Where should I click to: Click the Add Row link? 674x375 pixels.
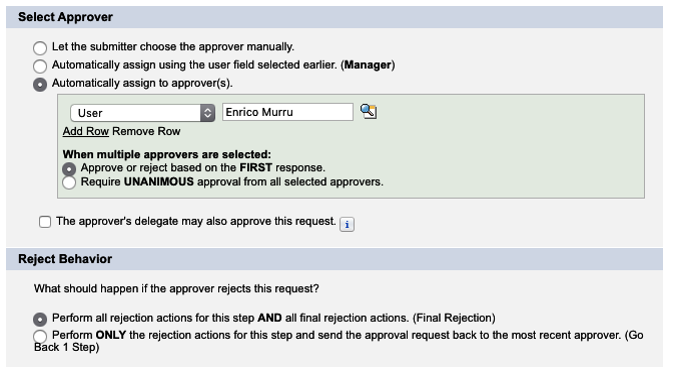pyautogui.click(x=86, y=131)
